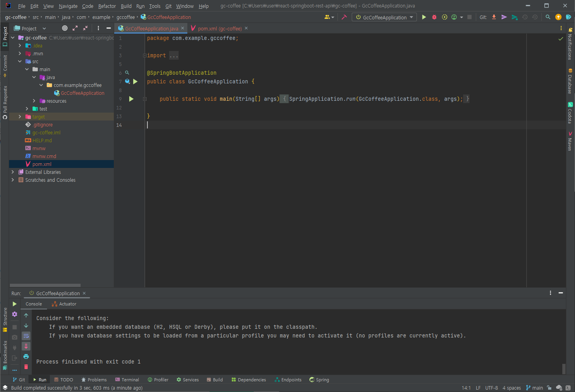Clear console with the trash icon
This screenshot has height=392, width=575.
point(26,367)
